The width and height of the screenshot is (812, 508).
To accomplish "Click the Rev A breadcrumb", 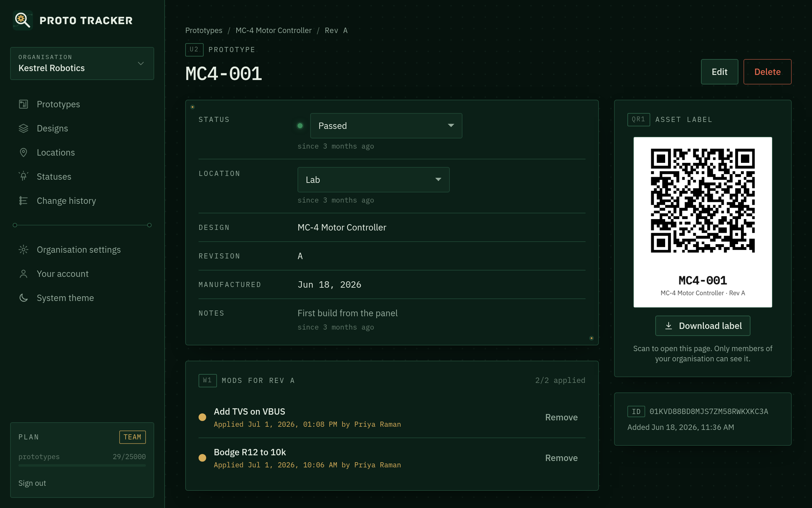I will pos(336,30).
